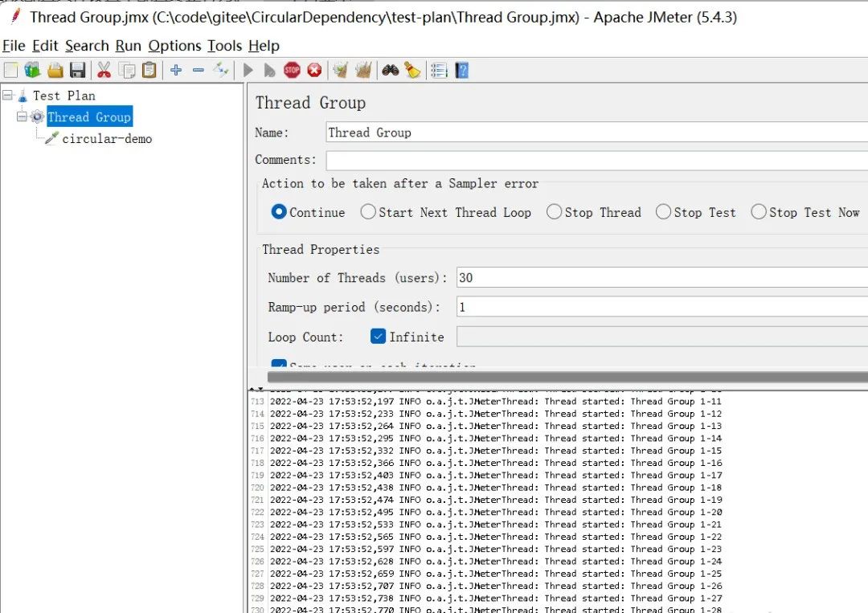Open Search with binoculars icon
This screenshot has height=613, width=868.
point(391,70)
